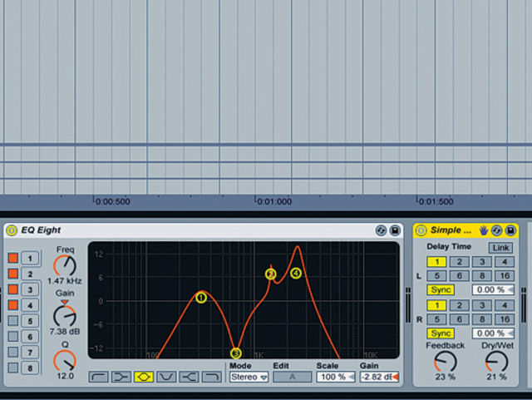Click the 0:01:500 time ruler marker
This screenshot has width=532, height=400.
point(436,202)
